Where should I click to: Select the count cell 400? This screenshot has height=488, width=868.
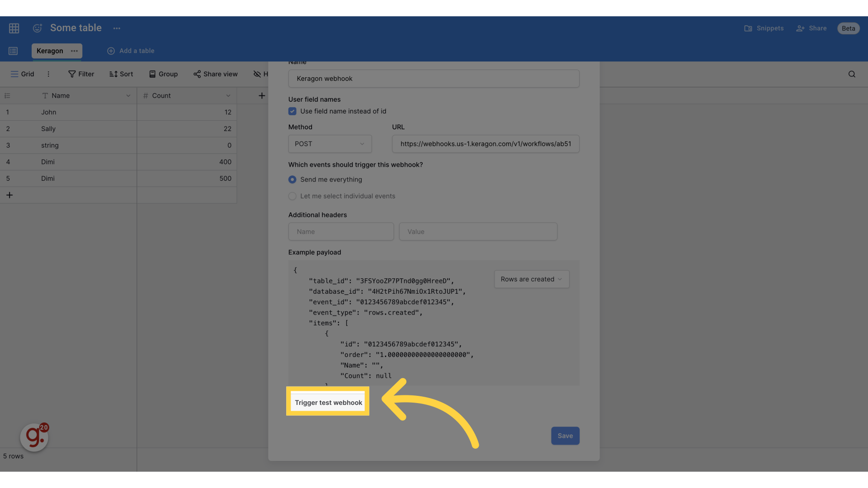pyautogui.click(x=187, y=162)
